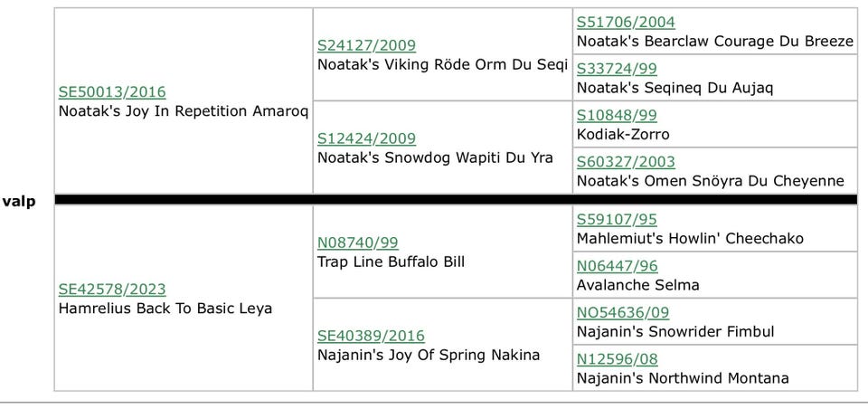Click name text Noatak's Joy In Repetition Amaroq

(184, 111)
